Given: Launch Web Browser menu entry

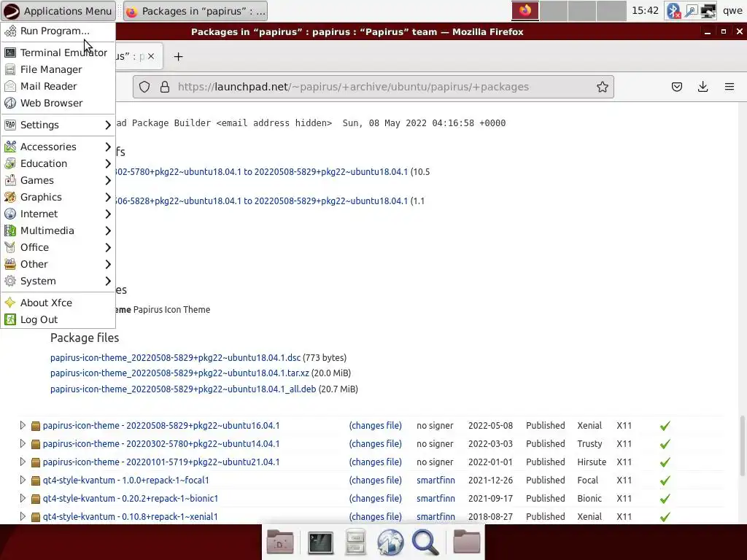Looking at the screenshot, I should click(x=58, y=103).
